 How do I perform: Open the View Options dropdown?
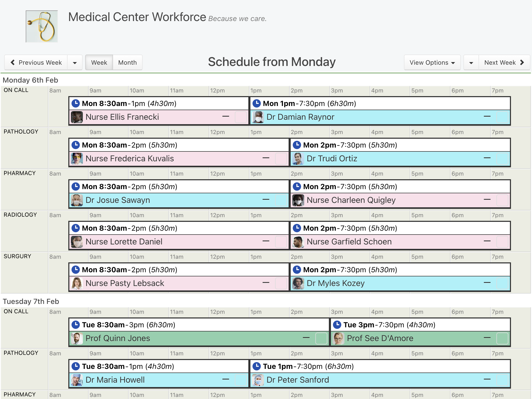coord(432,63)
